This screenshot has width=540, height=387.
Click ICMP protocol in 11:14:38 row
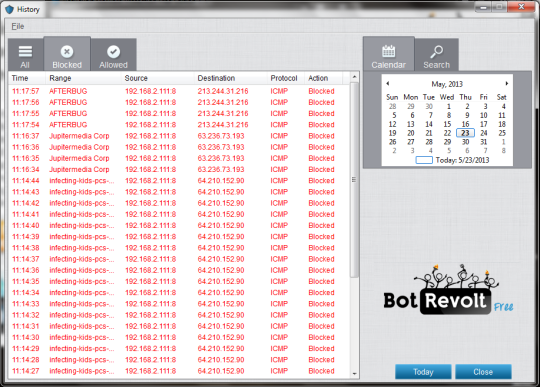coord(279,248)
